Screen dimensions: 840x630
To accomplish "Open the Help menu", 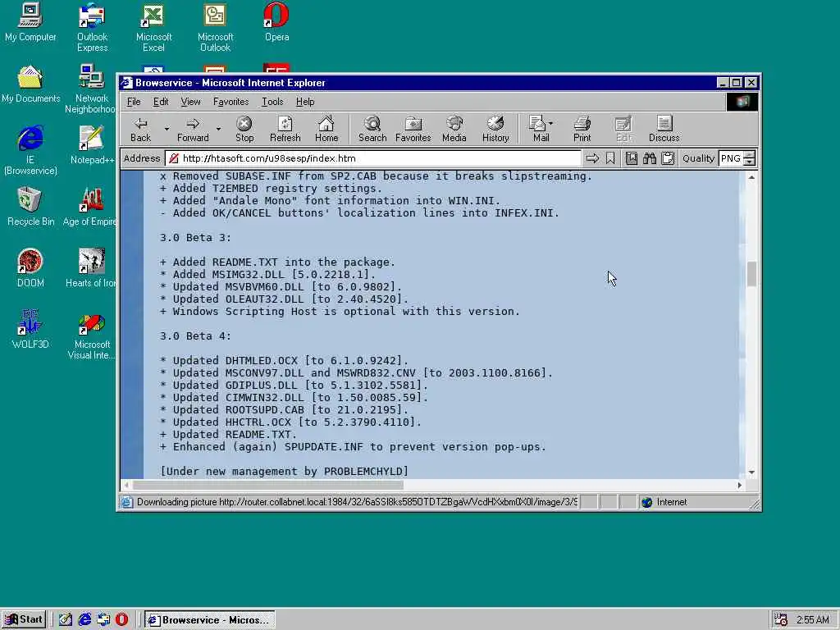I will [x=305, y=102].
